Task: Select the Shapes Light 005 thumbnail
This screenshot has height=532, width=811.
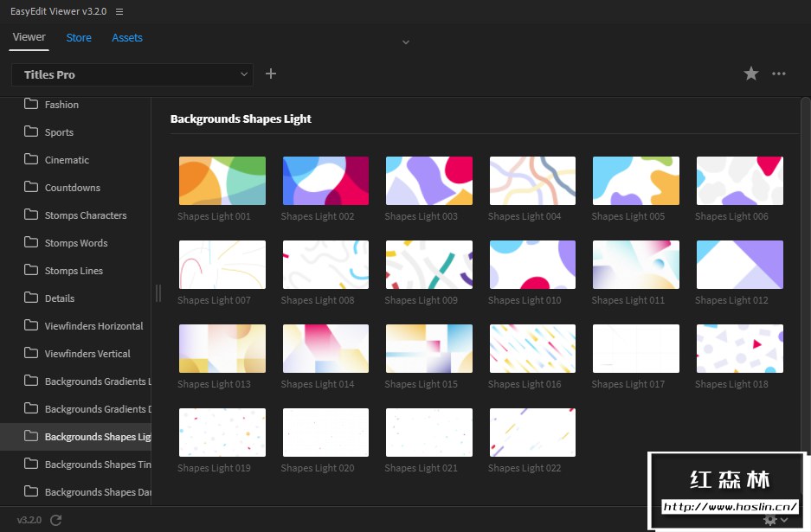Action: pos(636,181)
